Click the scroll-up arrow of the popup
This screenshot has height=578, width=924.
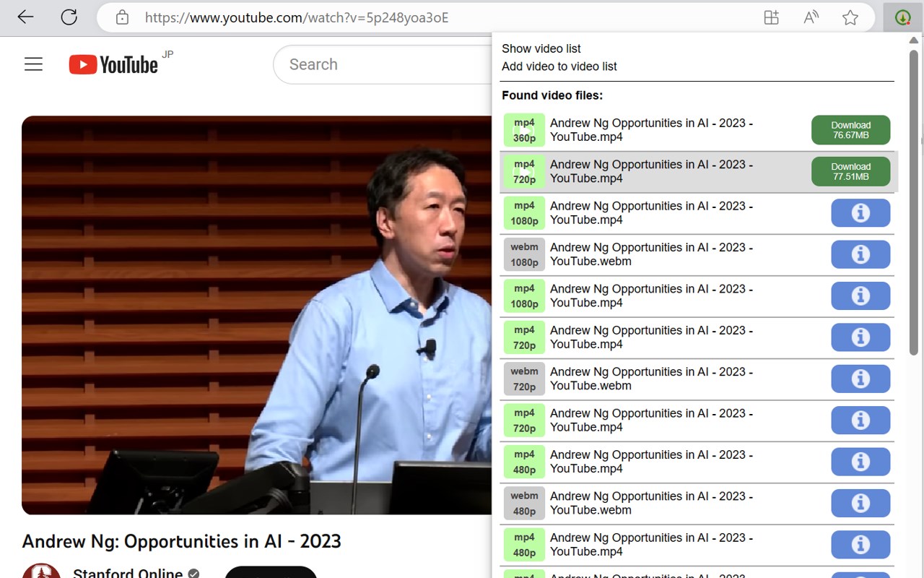[914, 40]
